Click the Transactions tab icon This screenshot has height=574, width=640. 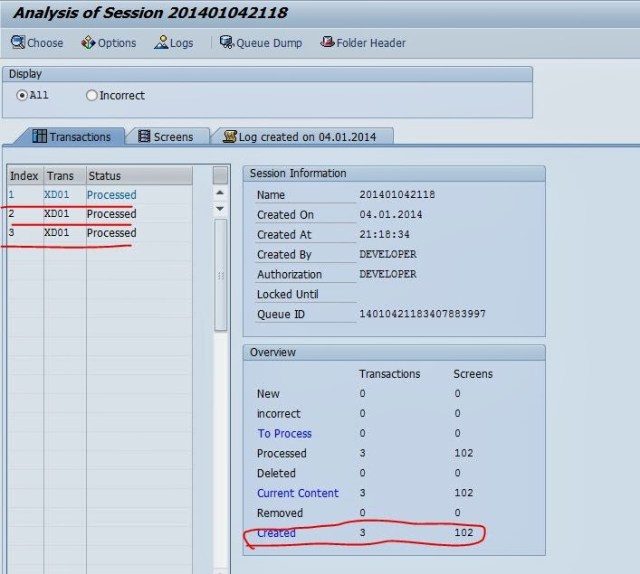point(40,137)
